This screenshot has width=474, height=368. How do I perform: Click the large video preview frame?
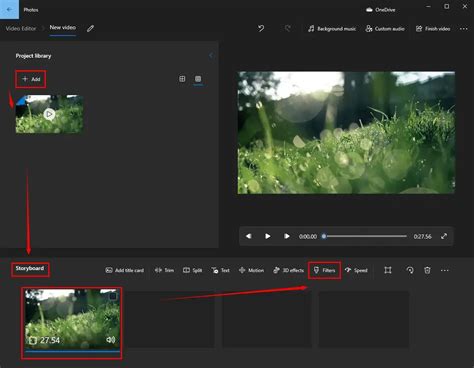[346, 132]
